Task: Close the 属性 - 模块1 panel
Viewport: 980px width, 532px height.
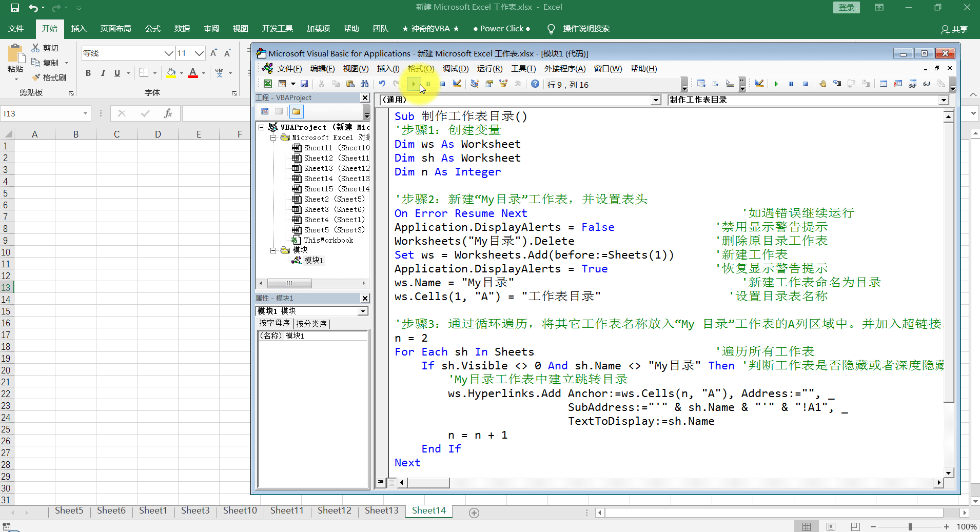Action: pyautogui.click(x=365, y=298)
